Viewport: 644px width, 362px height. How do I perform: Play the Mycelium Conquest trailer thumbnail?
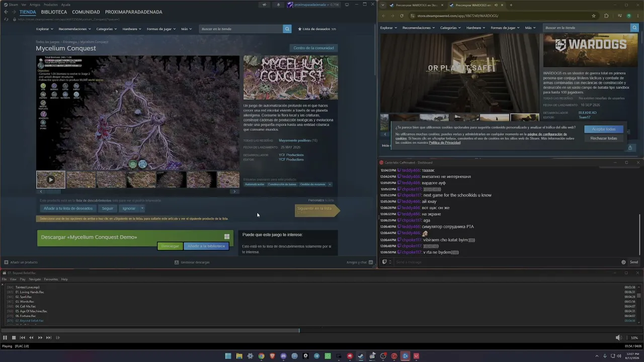pos(51,179)
